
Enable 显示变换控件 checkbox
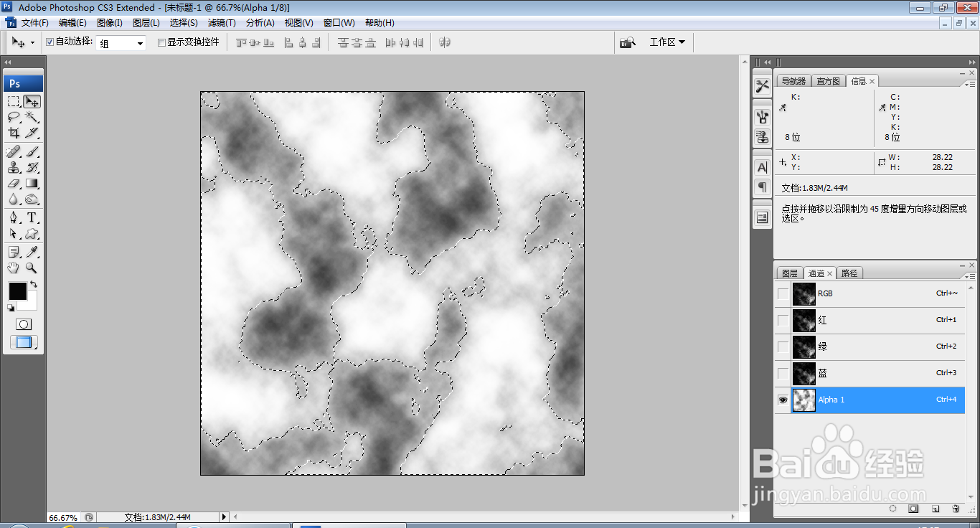(161, 42)
